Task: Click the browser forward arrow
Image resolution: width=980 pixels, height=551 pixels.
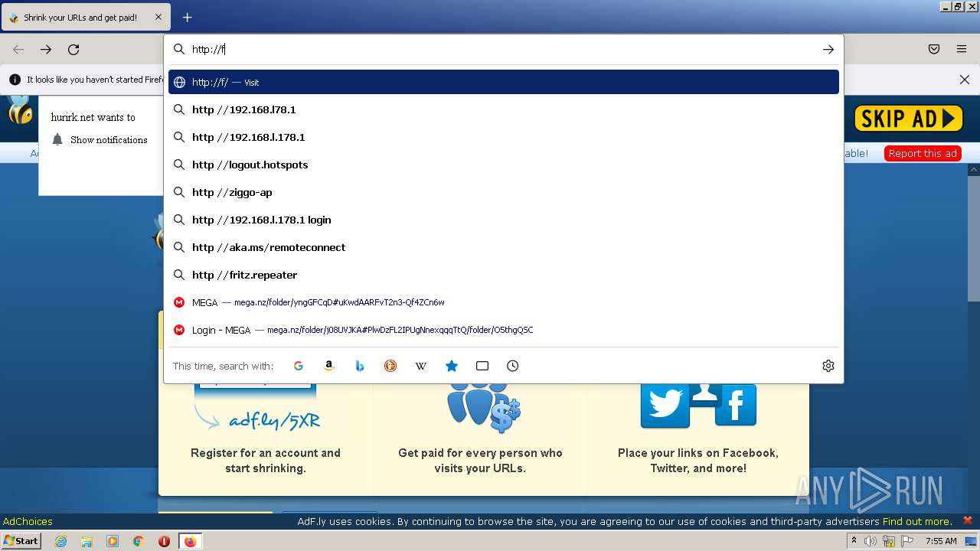Action: (x=46, y=49)
